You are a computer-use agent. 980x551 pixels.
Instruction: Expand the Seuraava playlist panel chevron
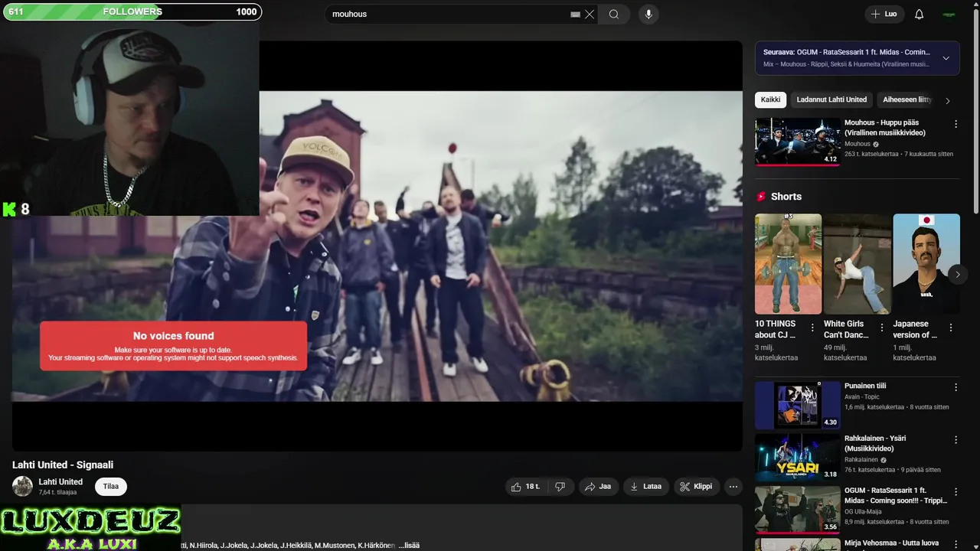pyautogui.click(x=946, y=58)
